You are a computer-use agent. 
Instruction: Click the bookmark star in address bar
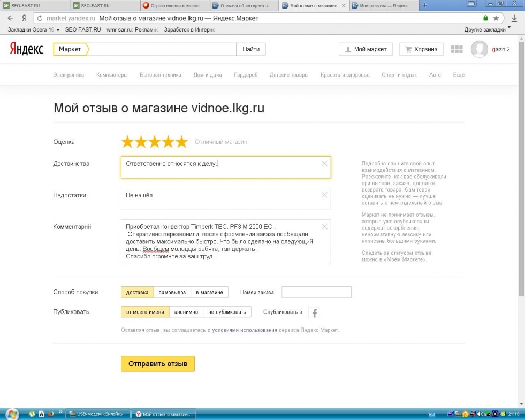(x=496, y=18)
